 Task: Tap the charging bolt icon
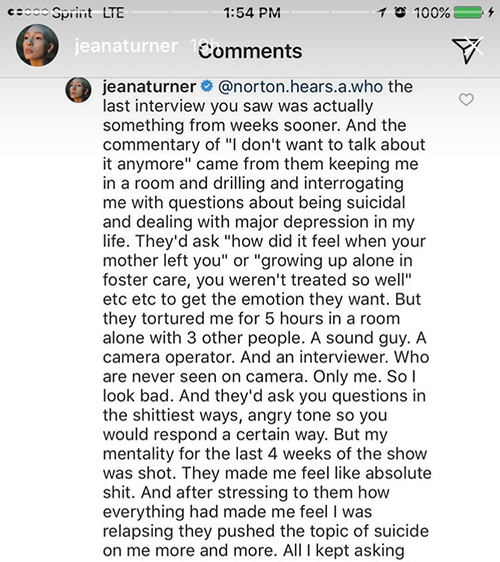pos(491,13)
